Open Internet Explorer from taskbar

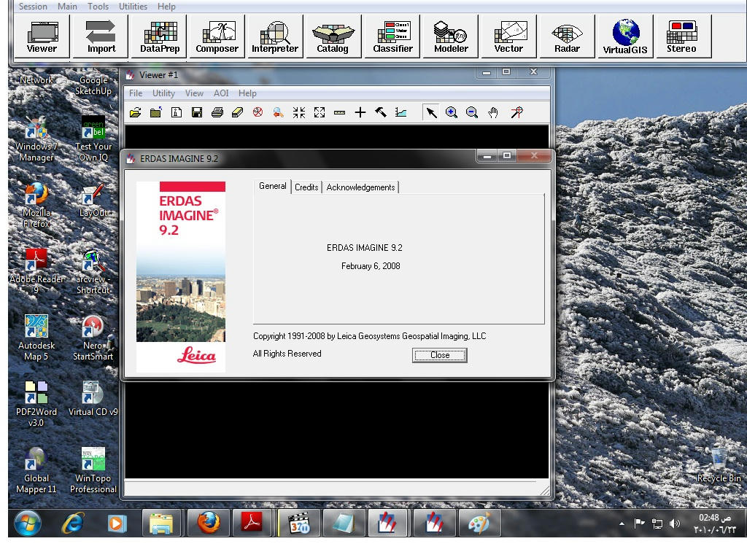(x=73, y=523)
